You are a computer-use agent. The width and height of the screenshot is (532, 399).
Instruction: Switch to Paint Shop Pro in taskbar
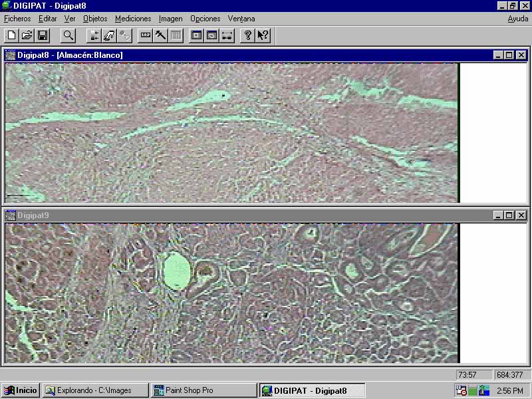203,390
